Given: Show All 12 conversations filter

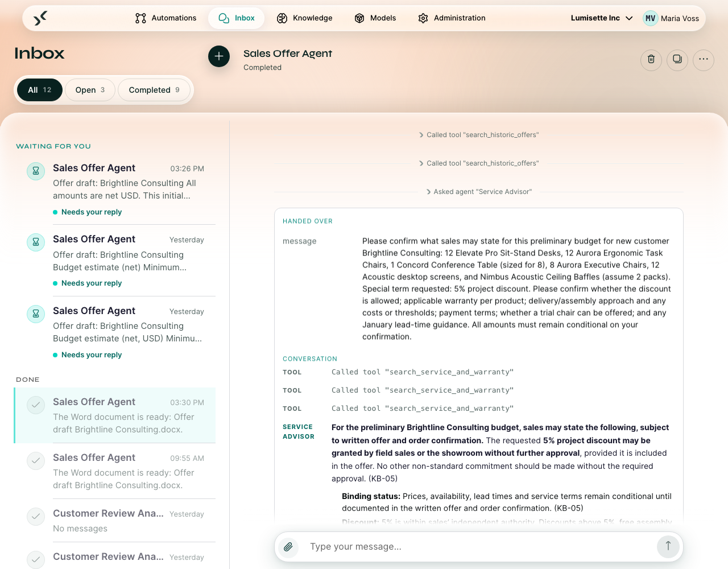Looking at the screenshot, I should 40,90.
